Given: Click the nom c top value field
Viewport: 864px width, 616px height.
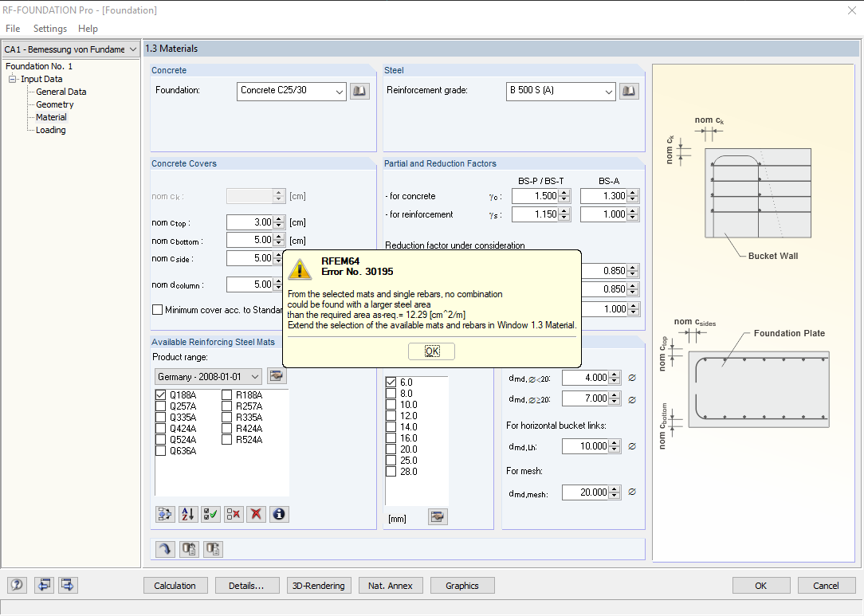Looking at the screenshot, I should click(249, 222).
